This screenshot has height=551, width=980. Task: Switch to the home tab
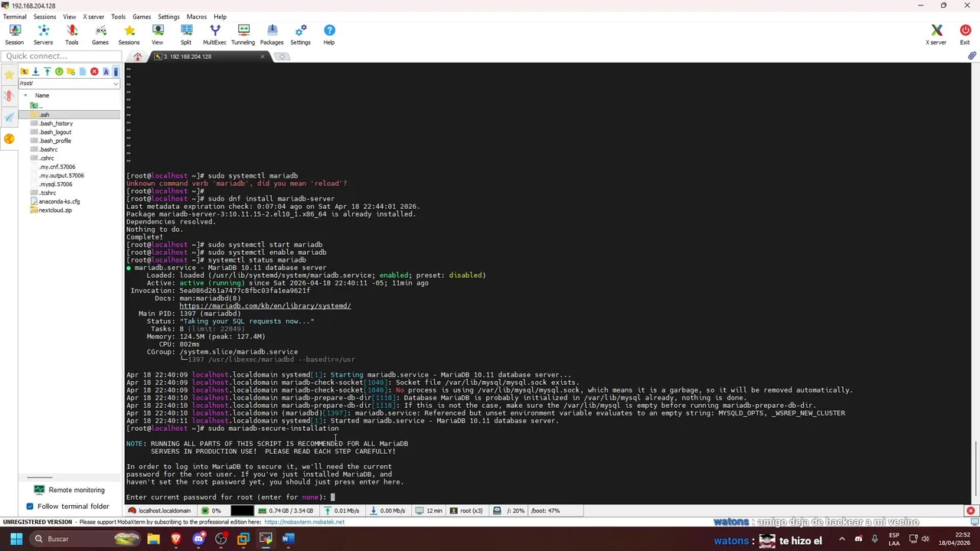(138, 57)
